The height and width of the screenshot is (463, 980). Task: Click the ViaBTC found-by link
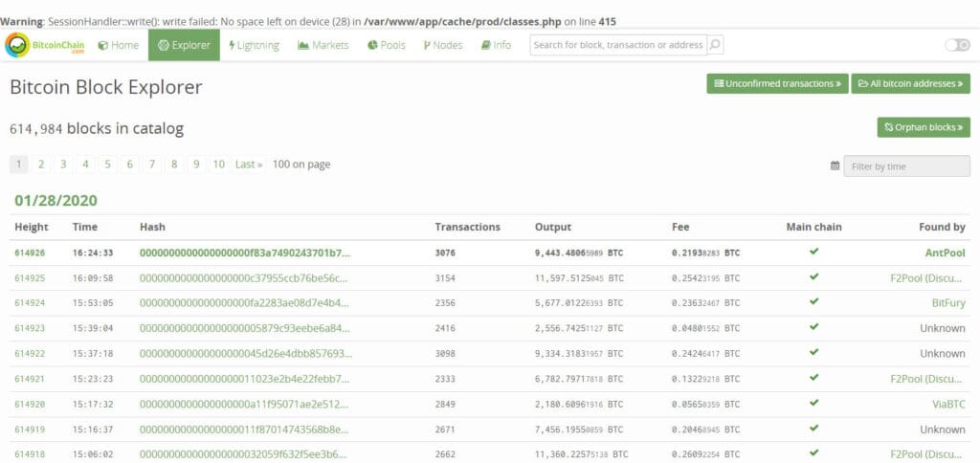pos(948,405)
